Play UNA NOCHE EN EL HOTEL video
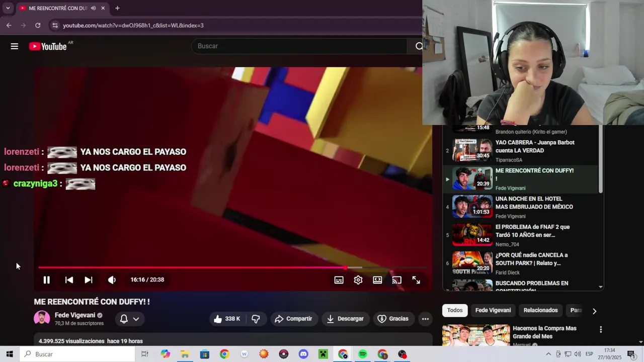644x362 pixels. pos(520,207)
